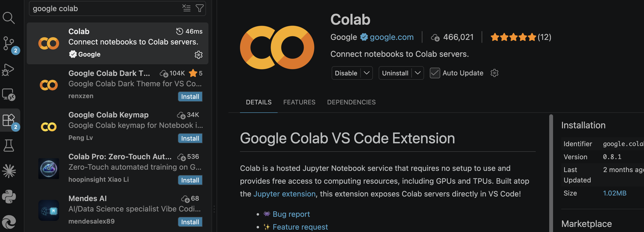This screenshot has width=644, height=232.
Task: Select Mendes AI list title
Action: pyautogui.click(x=88, y=198)
